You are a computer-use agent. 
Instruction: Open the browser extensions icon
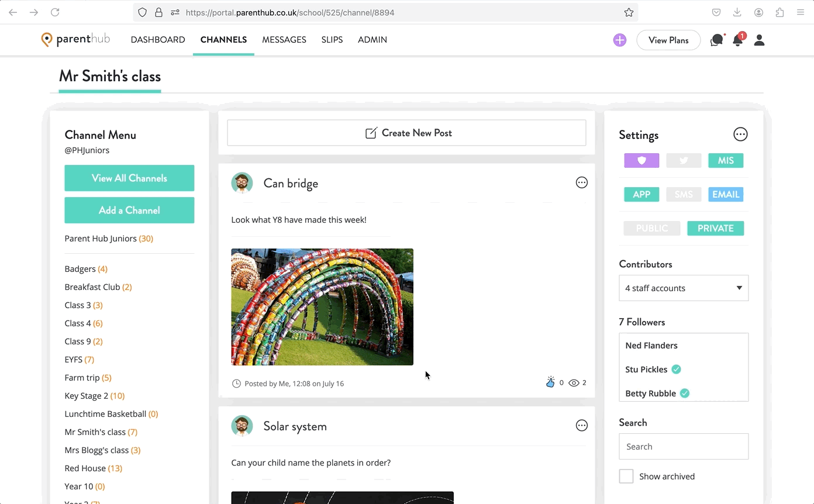(x=779, y=12)
